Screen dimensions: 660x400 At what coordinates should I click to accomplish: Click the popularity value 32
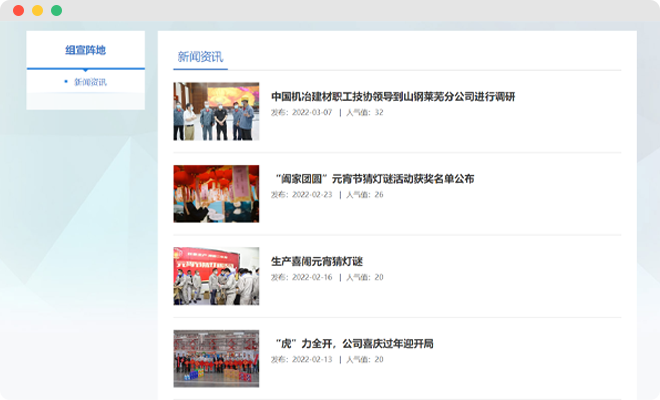(379, 112)
